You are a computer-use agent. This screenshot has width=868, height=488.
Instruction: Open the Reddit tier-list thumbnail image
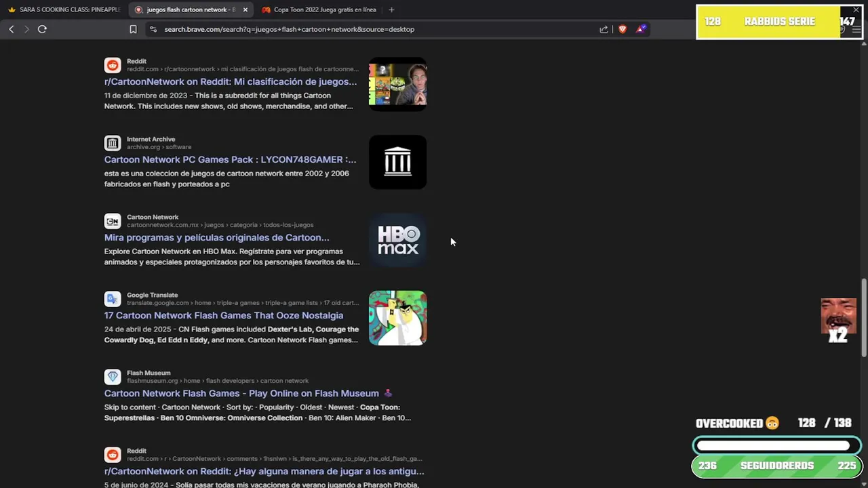pos(397,84)
